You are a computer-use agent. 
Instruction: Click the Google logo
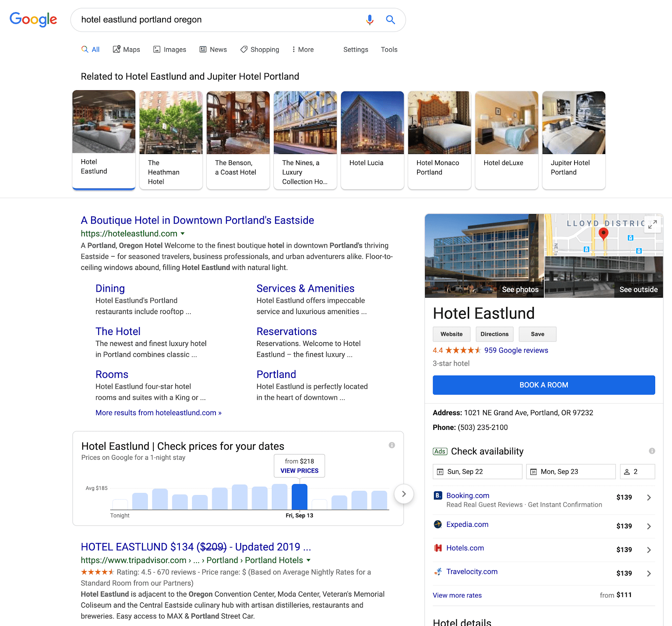tap(33, 19)
